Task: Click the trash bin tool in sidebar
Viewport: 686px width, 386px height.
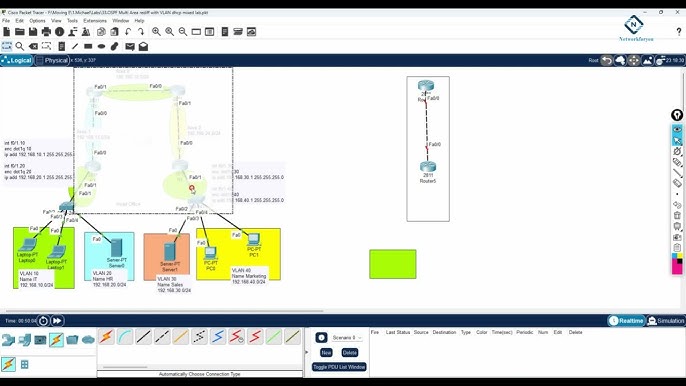Action: coord(677,215)
